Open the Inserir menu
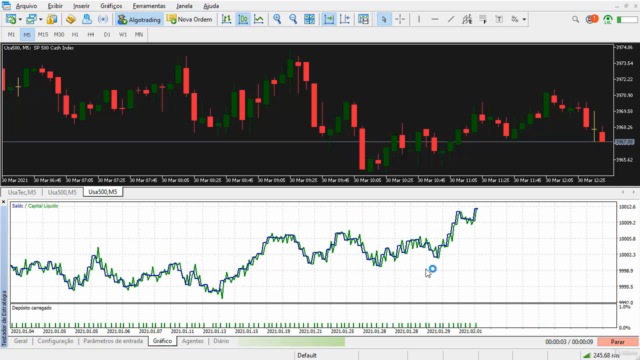 (x=81, y=6)
